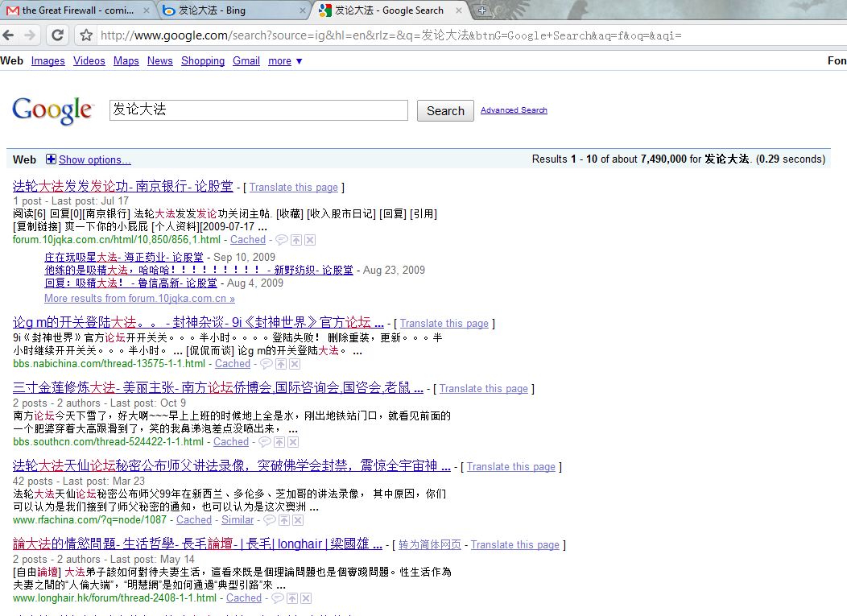Viewport: 847px width, 616px height.
Task: Translate the 封神世界 result page
Action: [444, 324]
